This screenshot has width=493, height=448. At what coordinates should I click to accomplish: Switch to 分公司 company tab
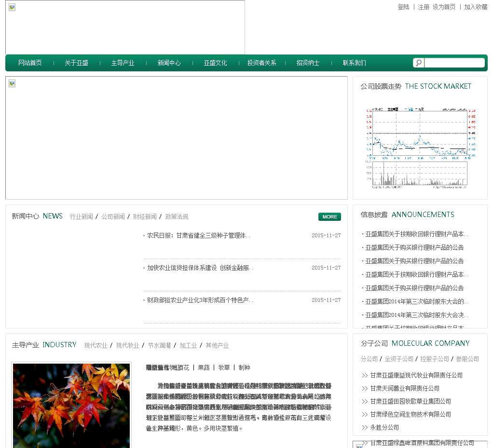tap(369, 359)
